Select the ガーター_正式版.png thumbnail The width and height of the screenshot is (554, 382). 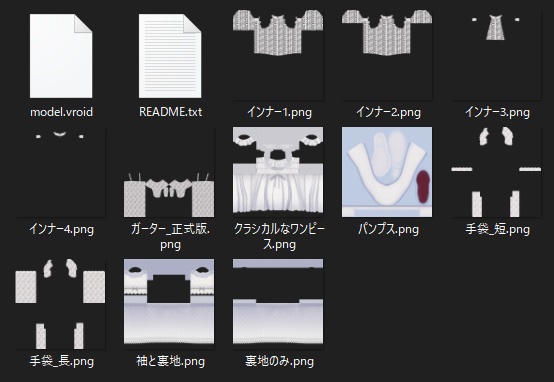pyautogui.click(x=169, y=172)
